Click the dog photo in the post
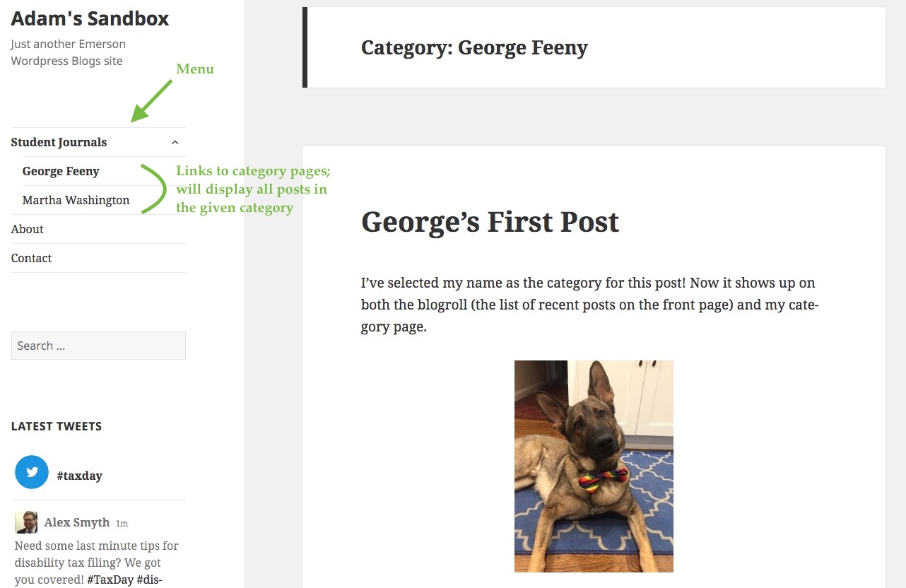Screen dimensions: 906x588 (x=594, y=466)
